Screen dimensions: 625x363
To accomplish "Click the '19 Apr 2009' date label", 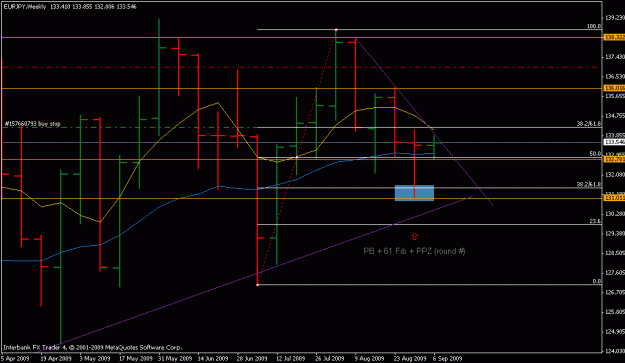I will tap(55, 358).
